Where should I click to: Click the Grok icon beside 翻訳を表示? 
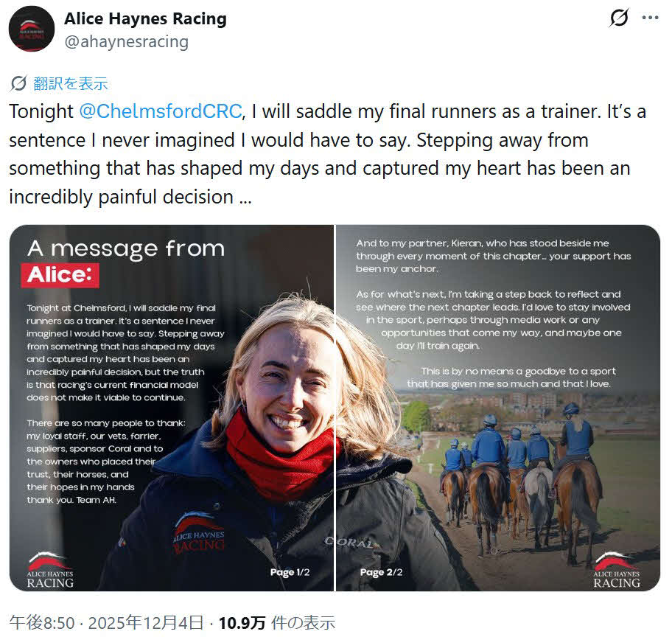pos(18,83)
